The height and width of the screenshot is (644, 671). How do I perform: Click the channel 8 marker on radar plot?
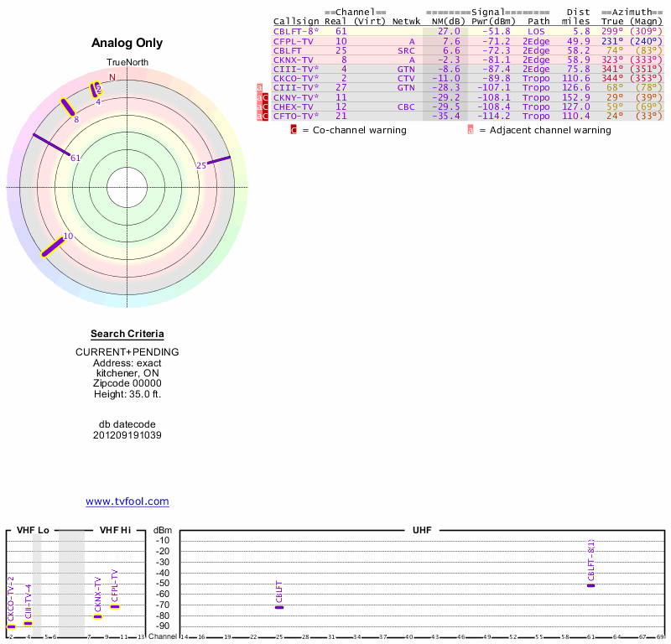pyautogui.click(x=67, y=108)
